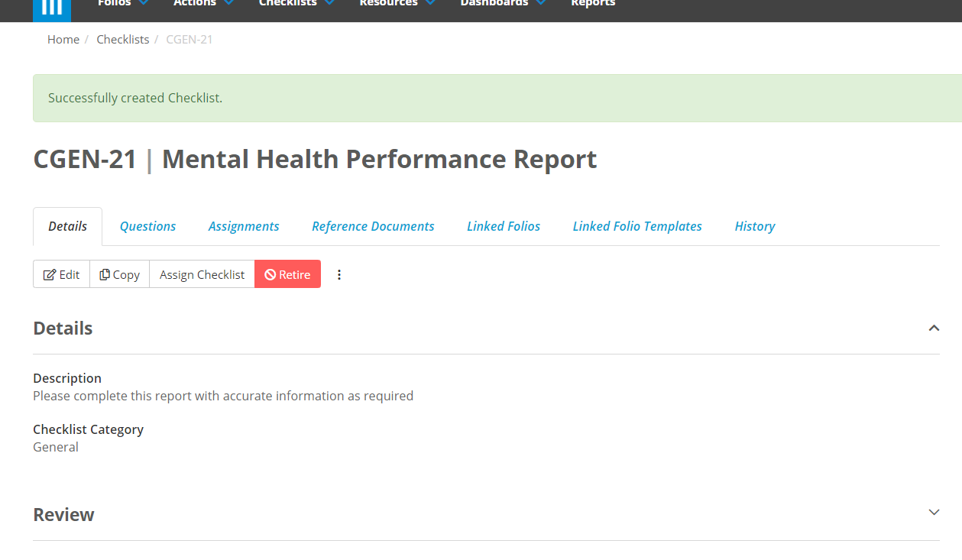View the History tab
The height and width of the screenshot is (560, 962).
click(755, 226)
